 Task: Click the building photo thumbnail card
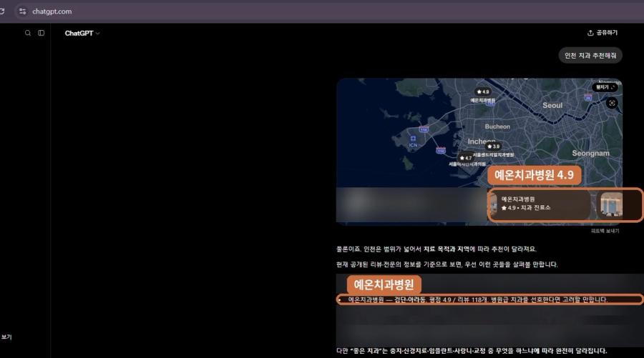pyautogui.click(x=612, y=204)
